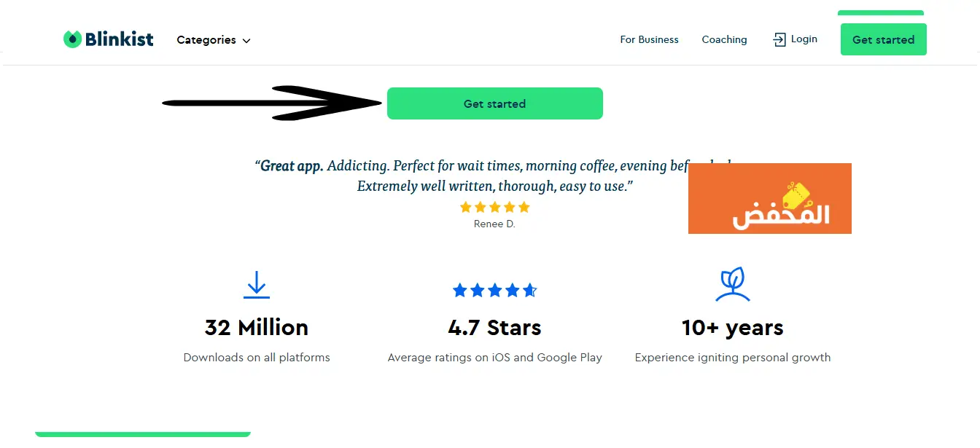Click header Get started button
980x448 pixels.
point(883,39)
